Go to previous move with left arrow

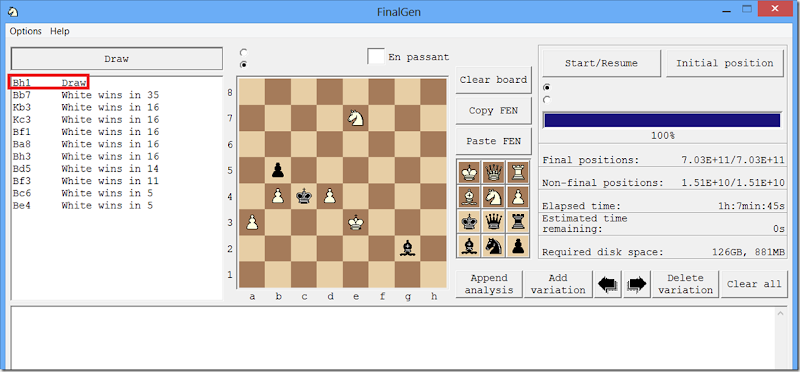tap(609, 284)
